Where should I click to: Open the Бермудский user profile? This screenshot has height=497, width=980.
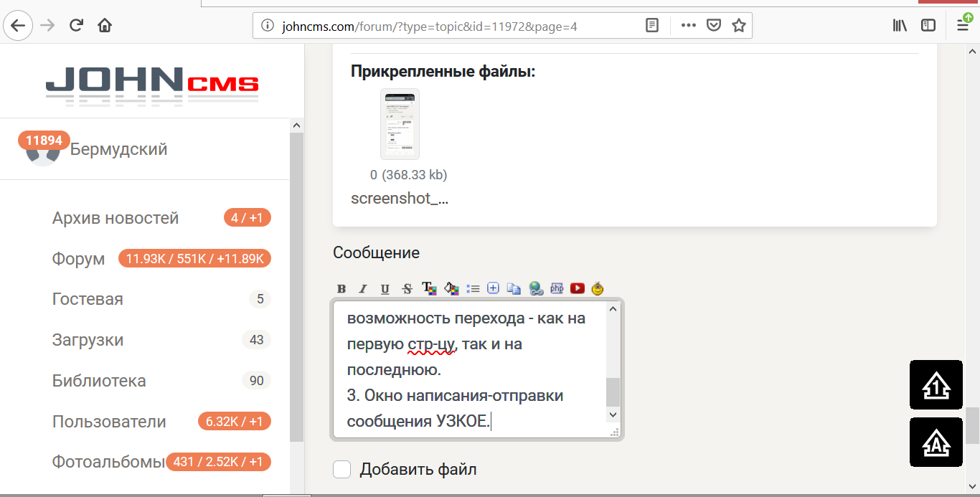coord(119,150)
